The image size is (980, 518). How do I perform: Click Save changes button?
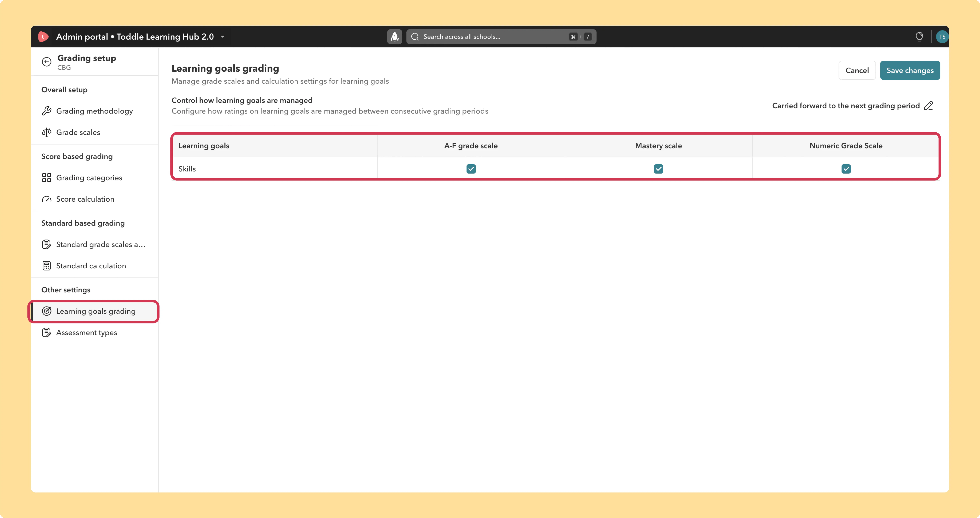point(910,70)
